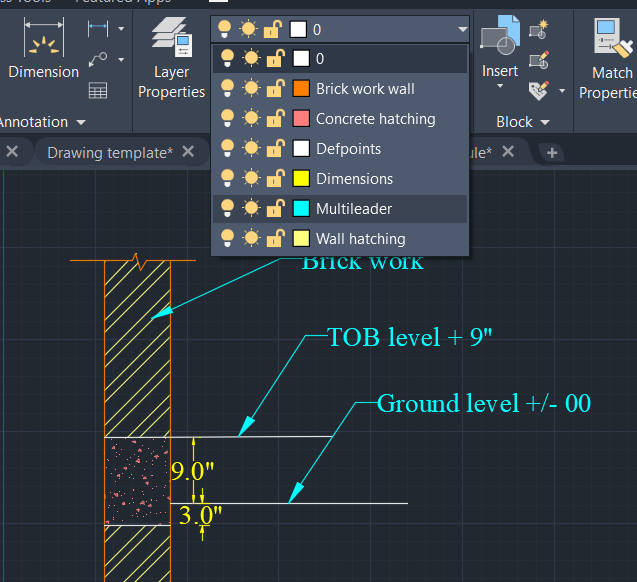Click the cyan Multileader color swatch
Viewport: 637px width, 582px height.
coord(301,209)
